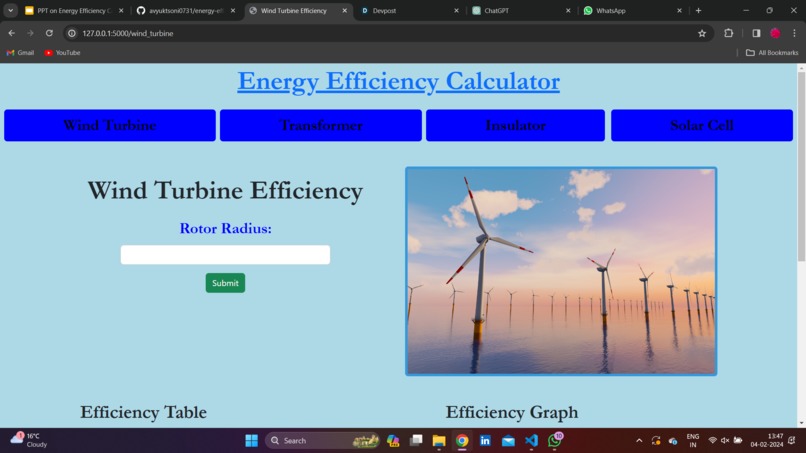Close the ChatGPT tab
806x453 pixels.
click(x=568, y=10)
